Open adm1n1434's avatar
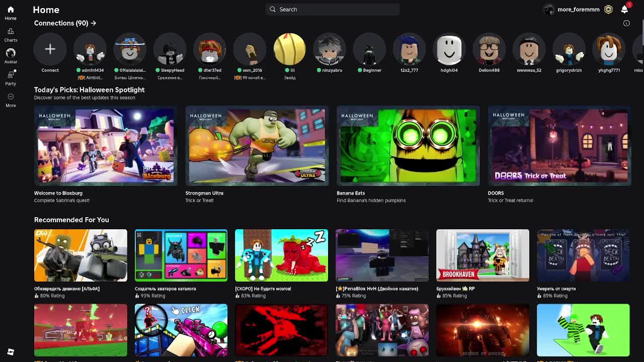Viewport: 644px width, 362px height. pyautogui.click(x=90, y=49)
